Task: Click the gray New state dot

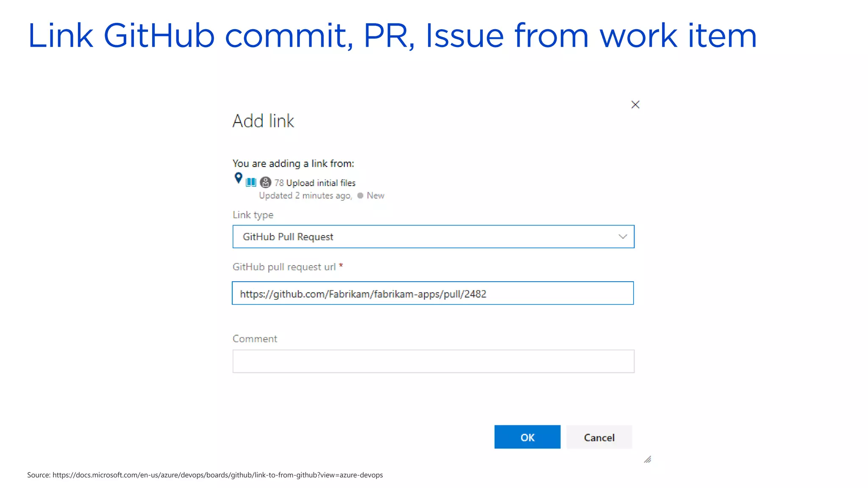Action: (x=360, y=196)
